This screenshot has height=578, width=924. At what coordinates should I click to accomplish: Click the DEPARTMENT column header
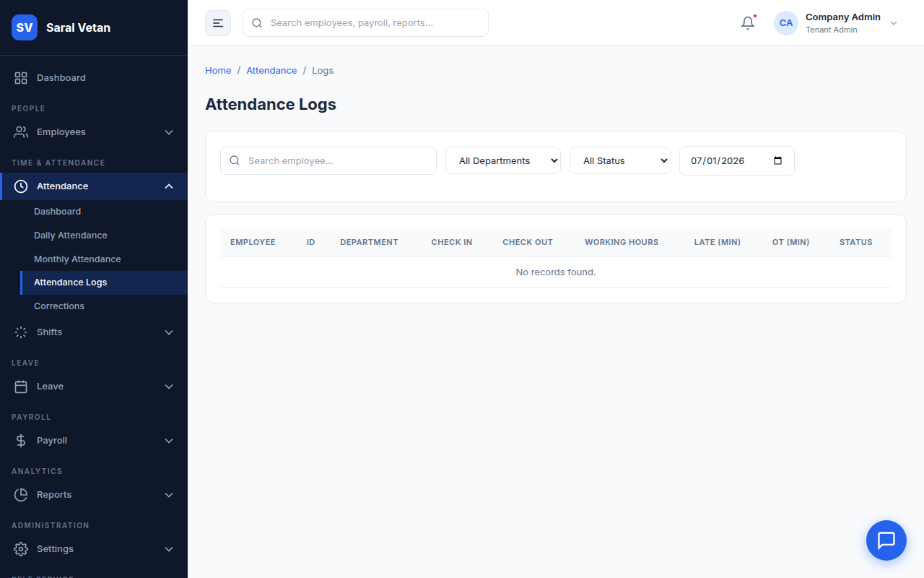click(x=369, y=242)
